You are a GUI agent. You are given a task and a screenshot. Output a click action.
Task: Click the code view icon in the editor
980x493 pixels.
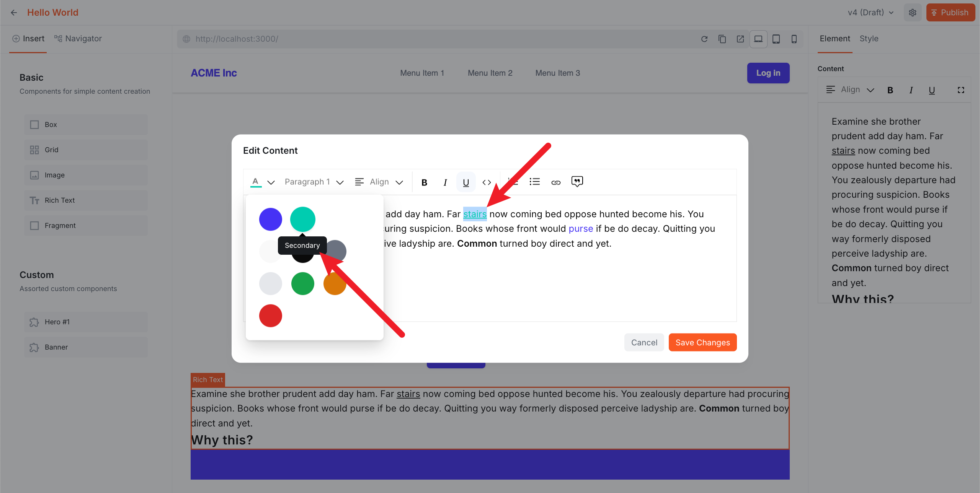[x=487, y=182]
